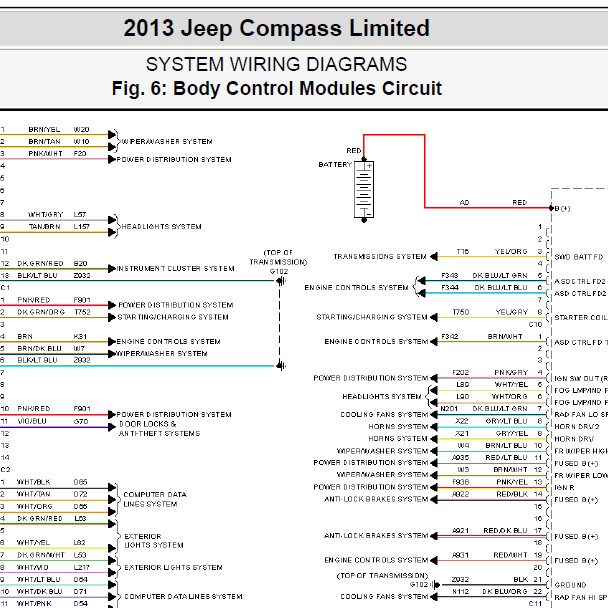This screenshot has height=608, width=608.
Task: Click the 'BRN/DK BLU' W7 wire label
Action: coord(39,349)
